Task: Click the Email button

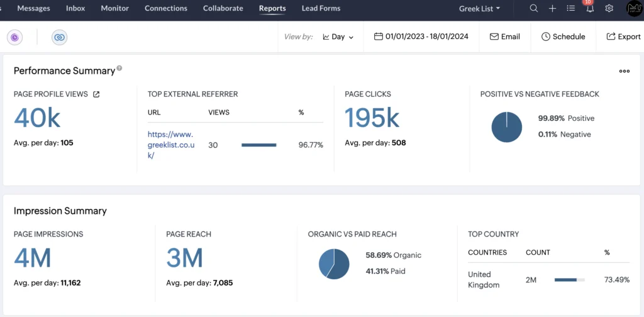Action: click(x=505, y=37)
